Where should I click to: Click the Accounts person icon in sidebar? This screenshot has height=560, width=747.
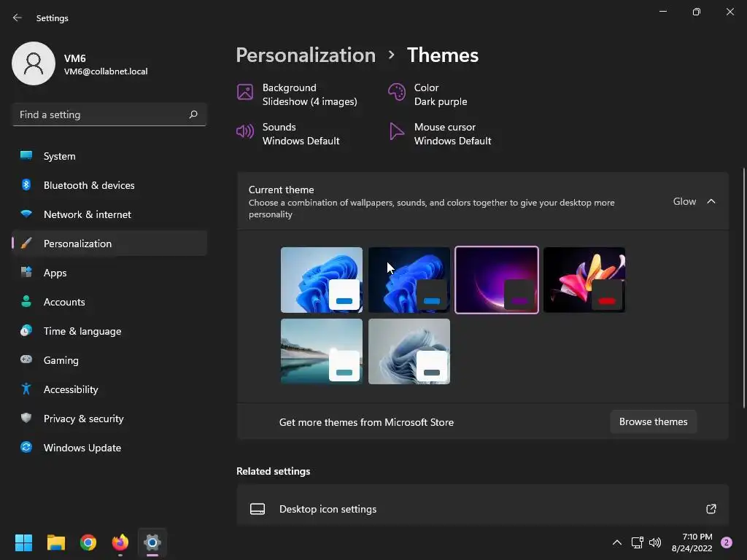point(26,301)
